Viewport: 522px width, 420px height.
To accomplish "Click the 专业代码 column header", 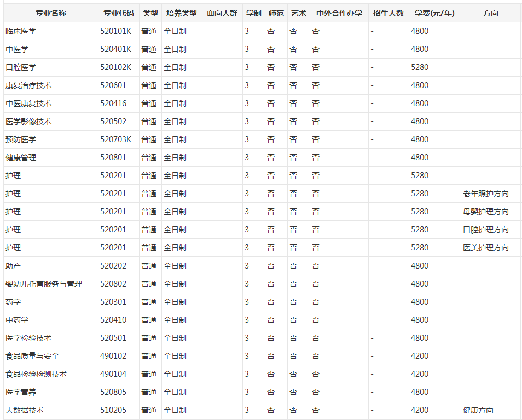I will pos(118,13).
